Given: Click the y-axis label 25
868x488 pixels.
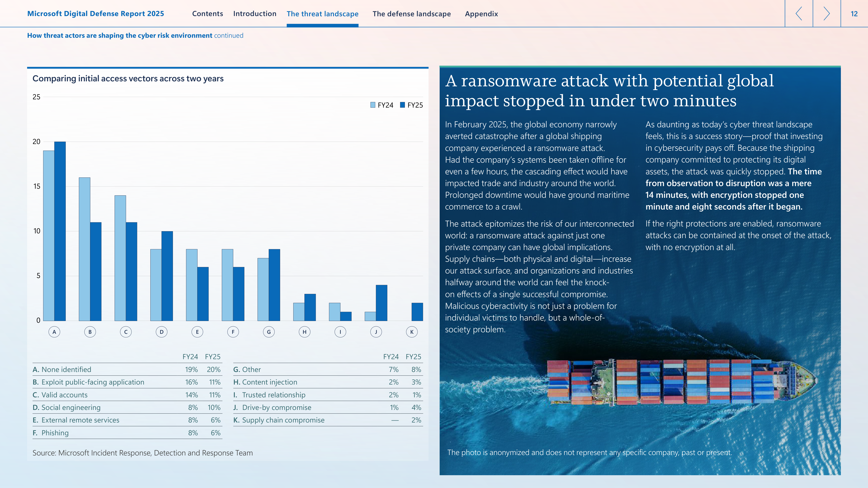Looking at the screenshot, I should (x=36, y=97).
